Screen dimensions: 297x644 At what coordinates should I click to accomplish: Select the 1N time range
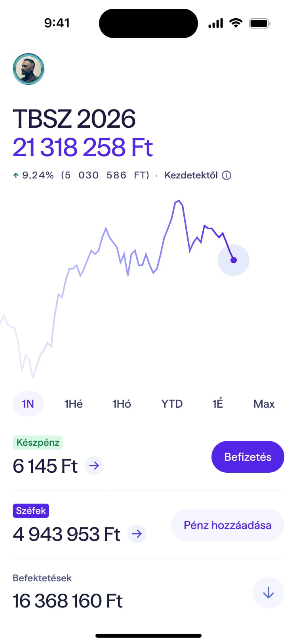(x=28, y=404)
